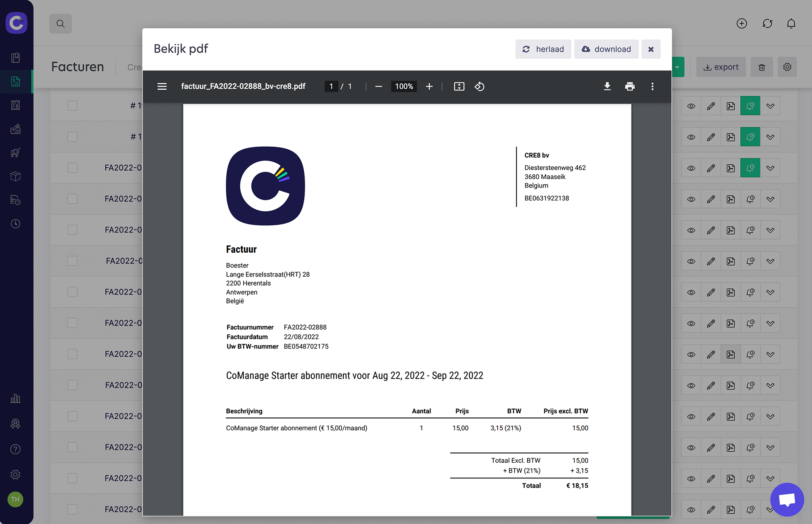812x524 pixels.
Task: Open the green dropdown arrow beside export
Action: click(x=678, y=67)
